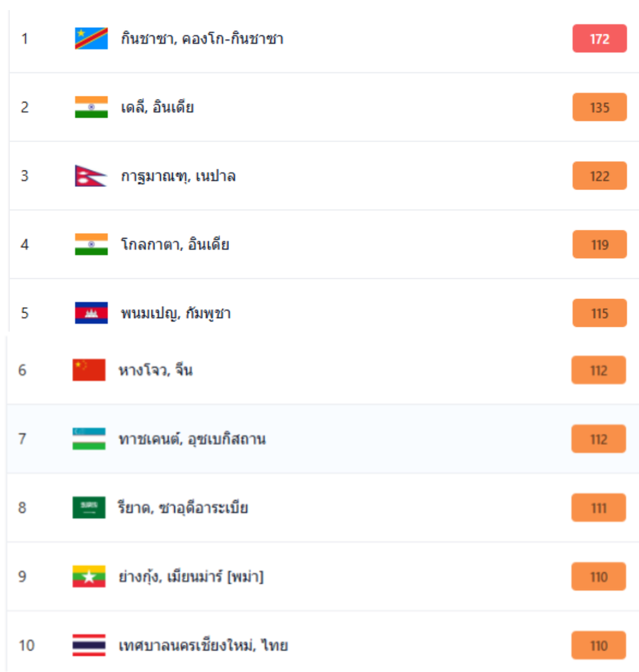The image size is (639, 672).
Task: Open the เทศบาลนครเชียงใหม่, ไทย city link
Action: tap(203, 645)
